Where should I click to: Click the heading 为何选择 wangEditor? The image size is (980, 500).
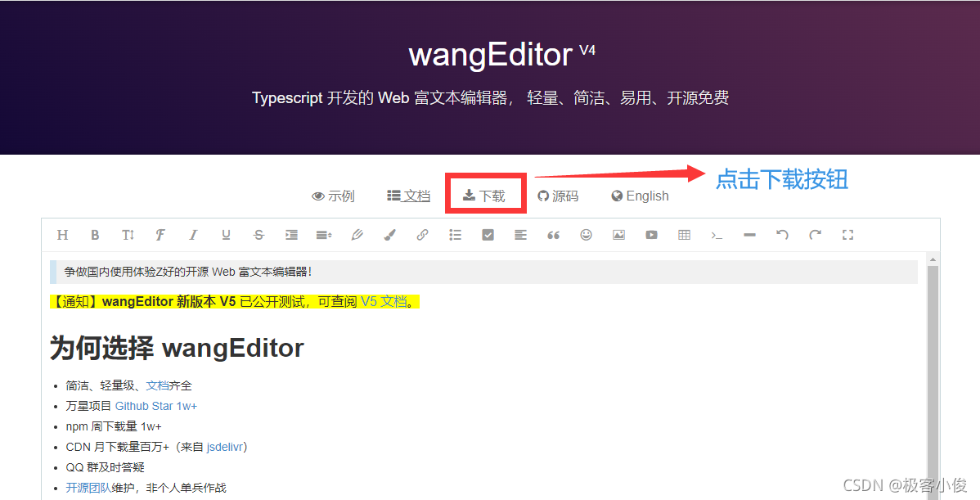(x=177, y=348)
